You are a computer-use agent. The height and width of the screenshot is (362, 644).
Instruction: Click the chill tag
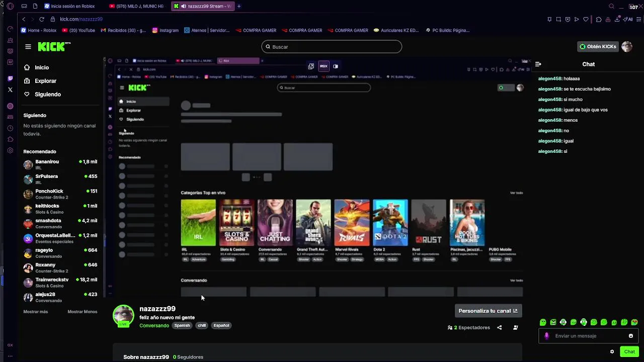202,325
